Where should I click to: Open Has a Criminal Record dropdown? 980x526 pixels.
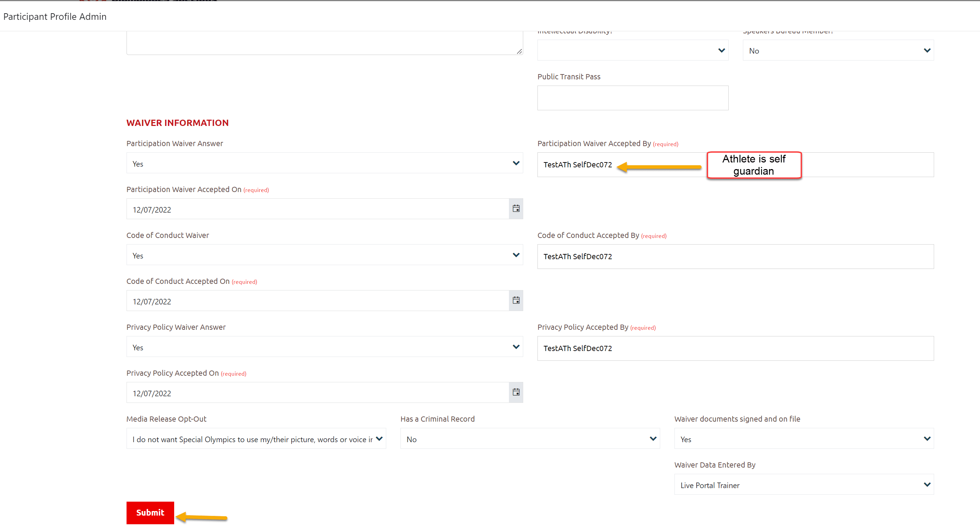530,438
